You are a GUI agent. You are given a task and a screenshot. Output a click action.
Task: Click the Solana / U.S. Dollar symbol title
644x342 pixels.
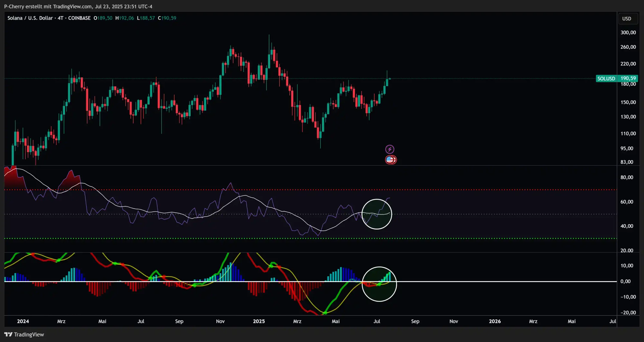coord(30,18)
